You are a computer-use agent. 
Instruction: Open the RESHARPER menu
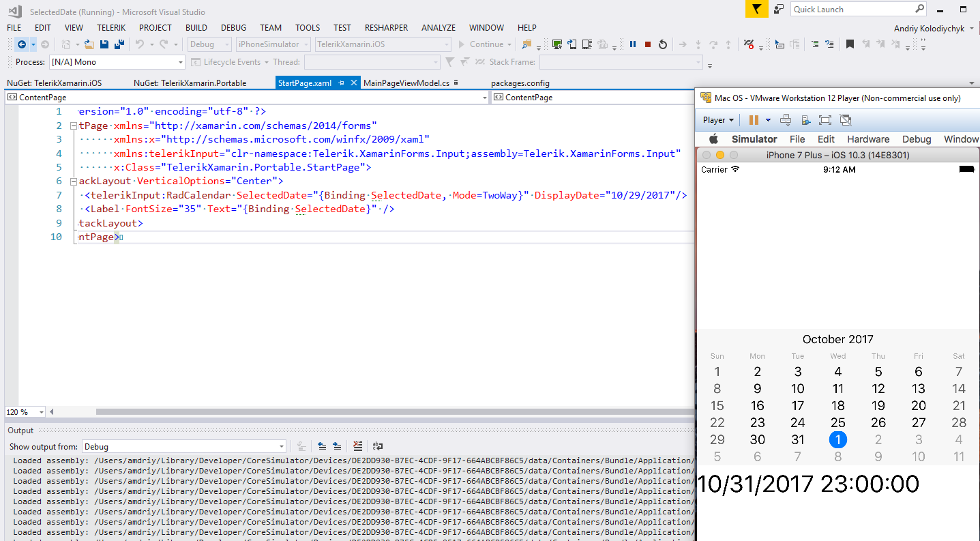point(386,28)
